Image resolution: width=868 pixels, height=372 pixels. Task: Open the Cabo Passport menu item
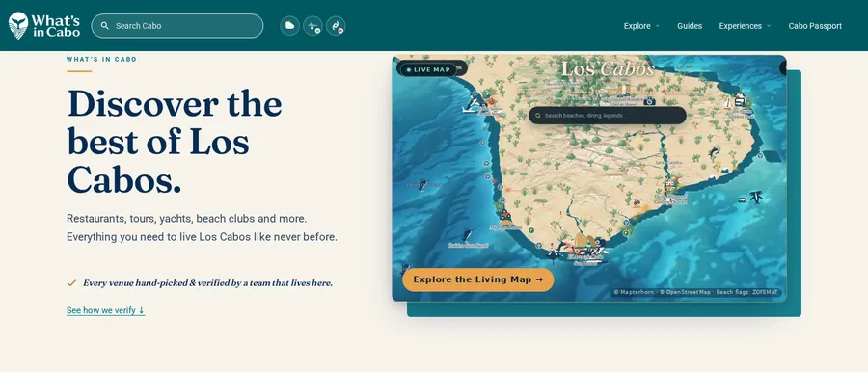pos(815,26)
